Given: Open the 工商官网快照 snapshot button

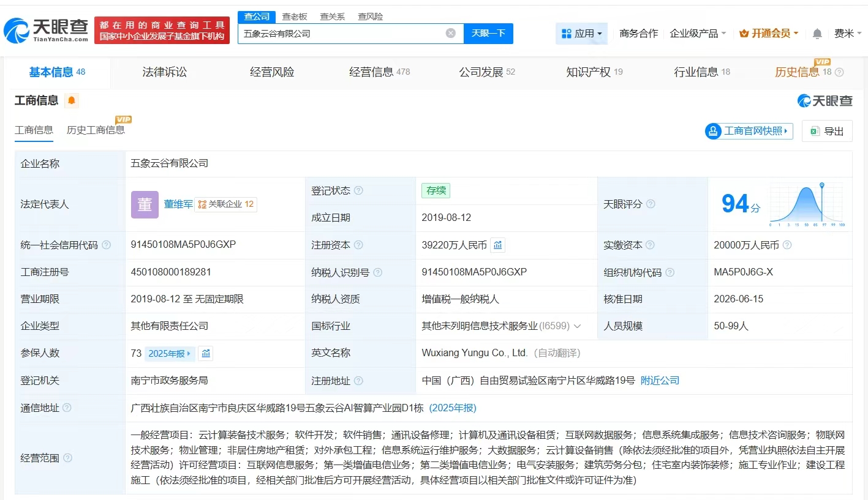Looking at the screenshot, I should tap(749, 131).
